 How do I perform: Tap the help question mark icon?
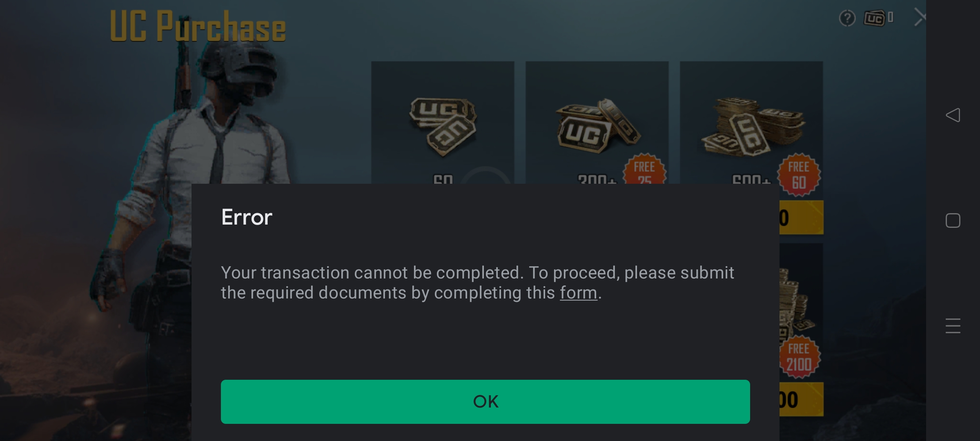click(847, 18)
